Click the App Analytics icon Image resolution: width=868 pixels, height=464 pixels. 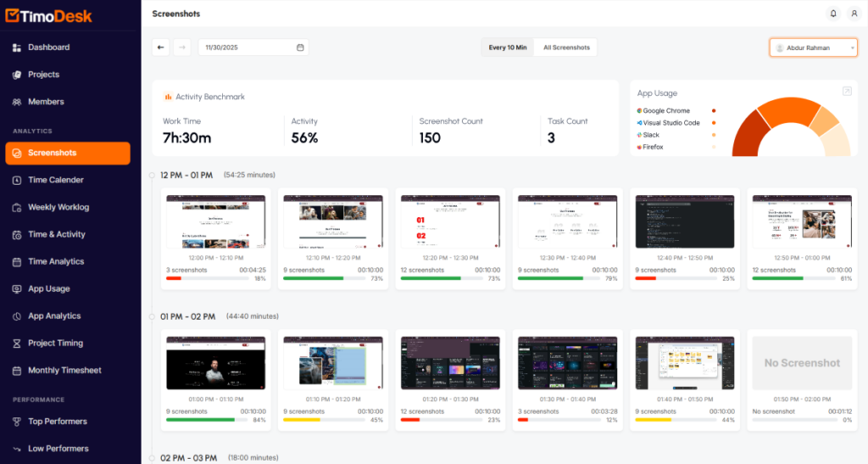[x=17, y=316]
